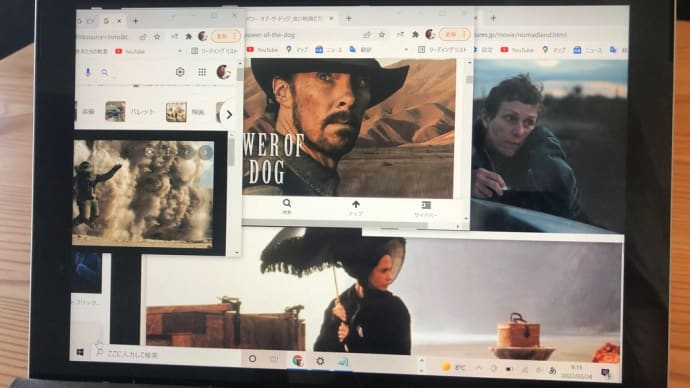Select the パレット image chip

tap(130, 112)
